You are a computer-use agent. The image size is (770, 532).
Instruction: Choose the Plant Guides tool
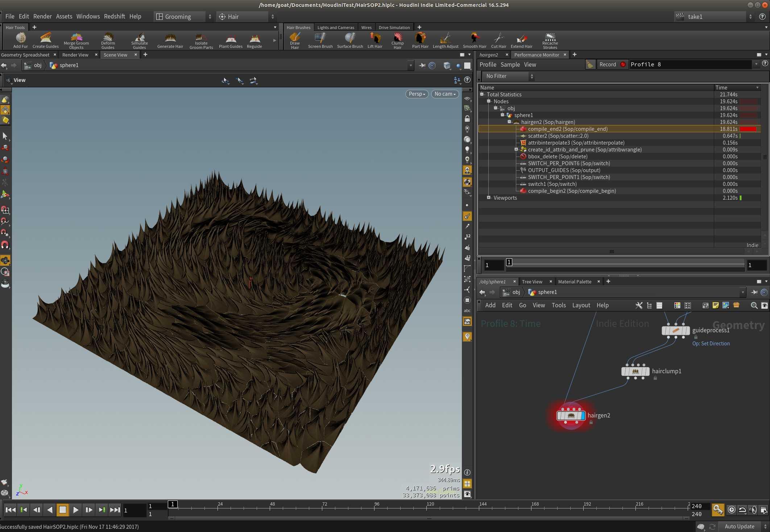point(231,40)
